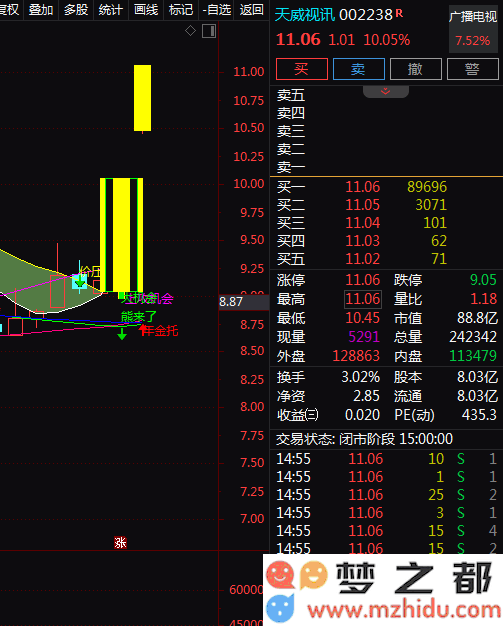Open the 标记 marker menu
The height and width of the screenshot is (626, 503).
181,9
